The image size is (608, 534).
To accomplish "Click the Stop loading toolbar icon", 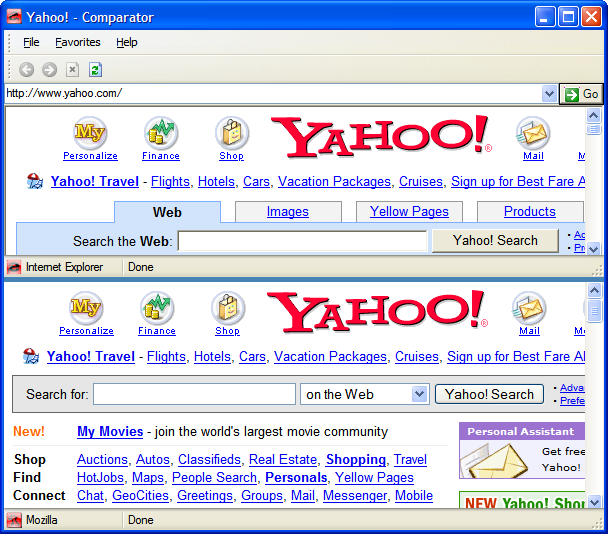I will click(x=72, y=70).
